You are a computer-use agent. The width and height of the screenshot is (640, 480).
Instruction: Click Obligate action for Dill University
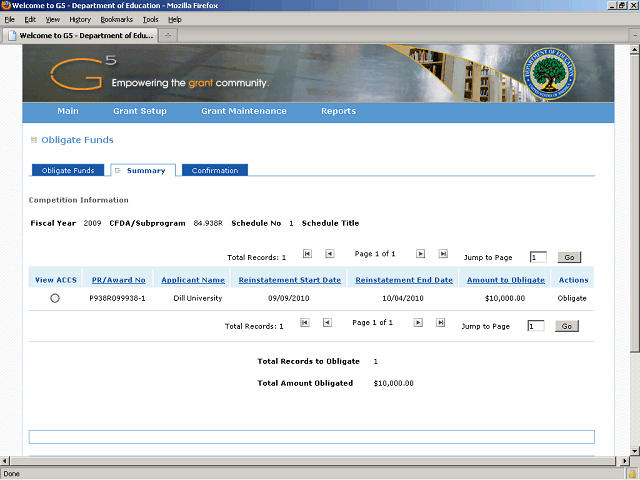pos(572,298)
